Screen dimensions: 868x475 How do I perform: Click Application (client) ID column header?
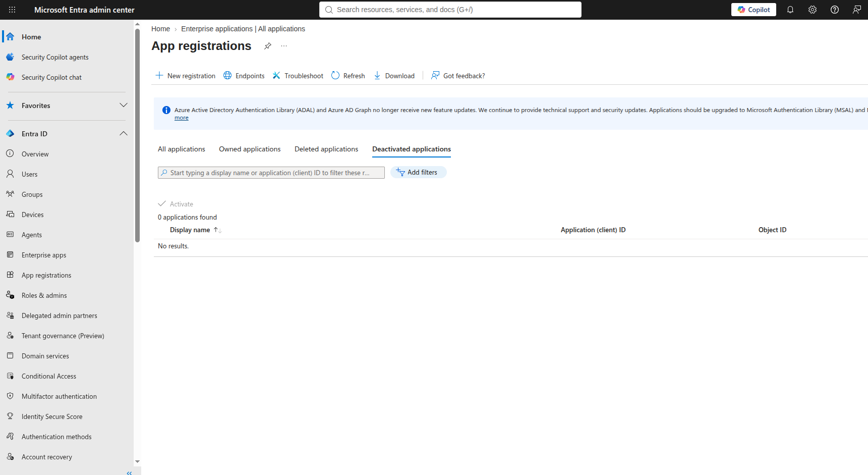[x=593, y=230]
